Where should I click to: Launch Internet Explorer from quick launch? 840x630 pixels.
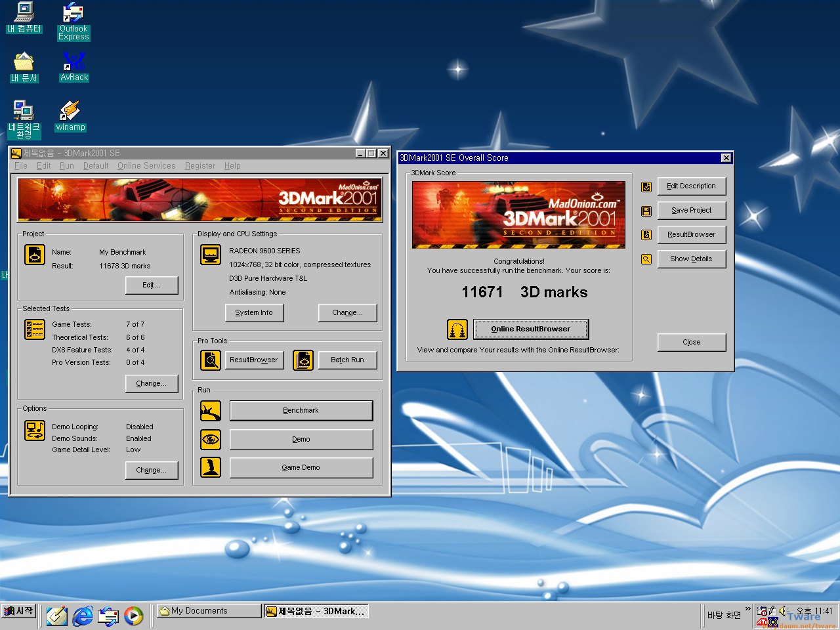click(x=83, y=616)
